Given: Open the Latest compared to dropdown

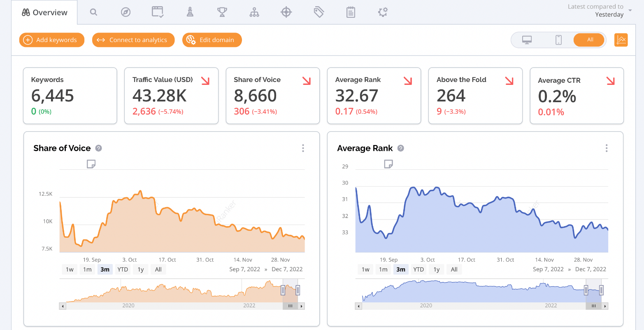Looking at the screenshot, I should pyautogui.click(x=600, y=11).
